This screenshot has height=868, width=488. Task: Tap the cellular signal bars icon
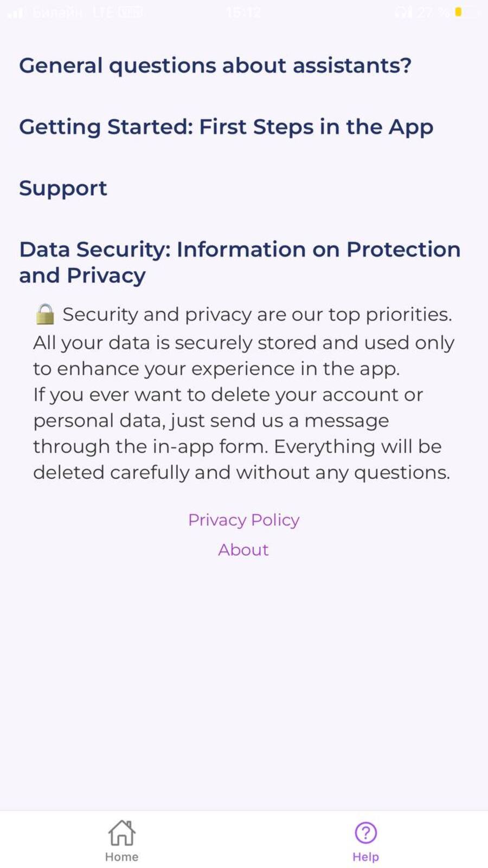click(16, 12)
